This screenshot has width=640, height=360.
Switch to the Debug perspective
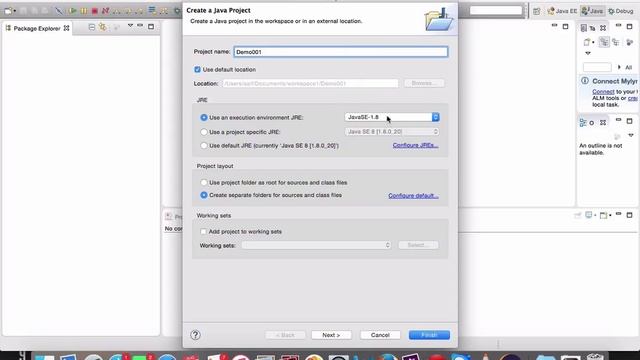(x=620, y=11)
